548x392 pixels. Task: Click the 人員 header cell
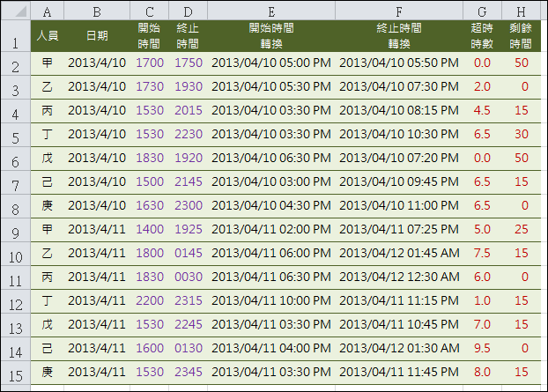(48, 36)
